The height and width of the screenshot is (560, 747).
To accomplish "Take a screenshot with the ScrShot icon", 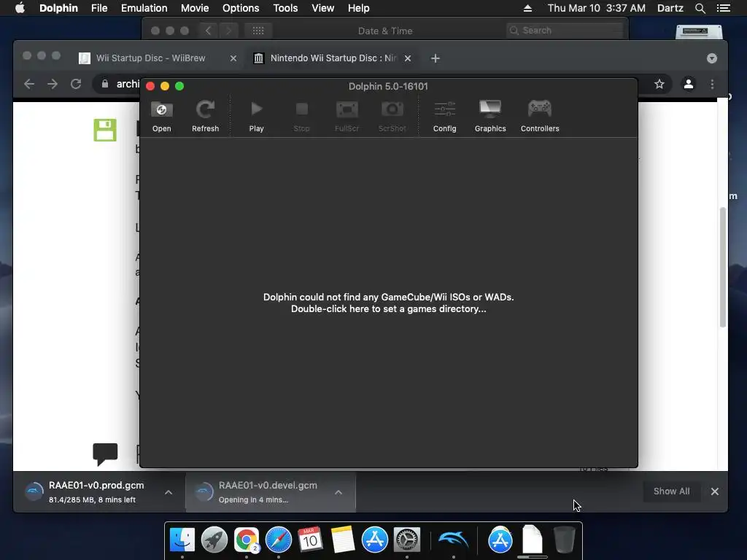I will click(392, 109).
